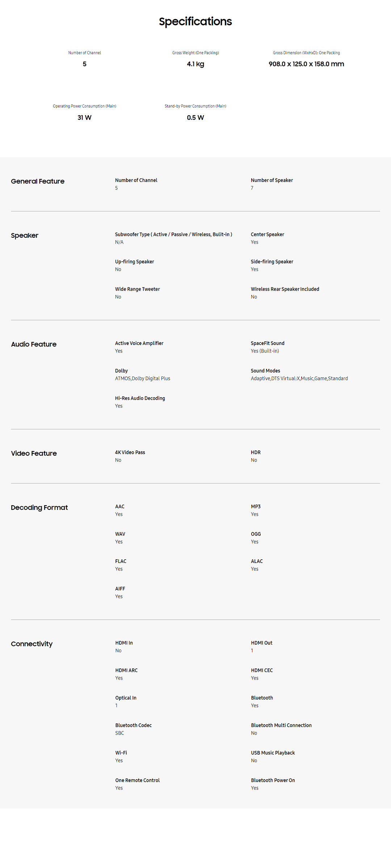Click the 31 W operating power value
391x868 pixels.
84,118
